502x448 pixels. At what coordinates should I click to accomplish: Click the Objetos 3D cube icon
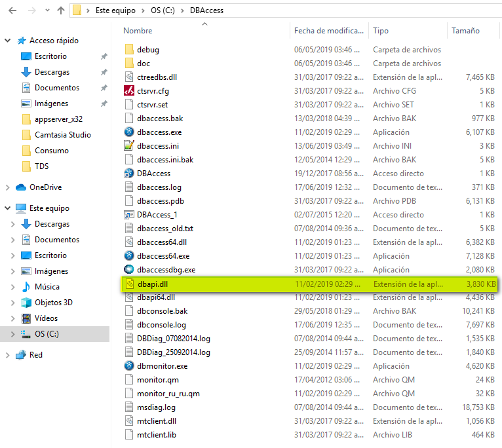26,303
